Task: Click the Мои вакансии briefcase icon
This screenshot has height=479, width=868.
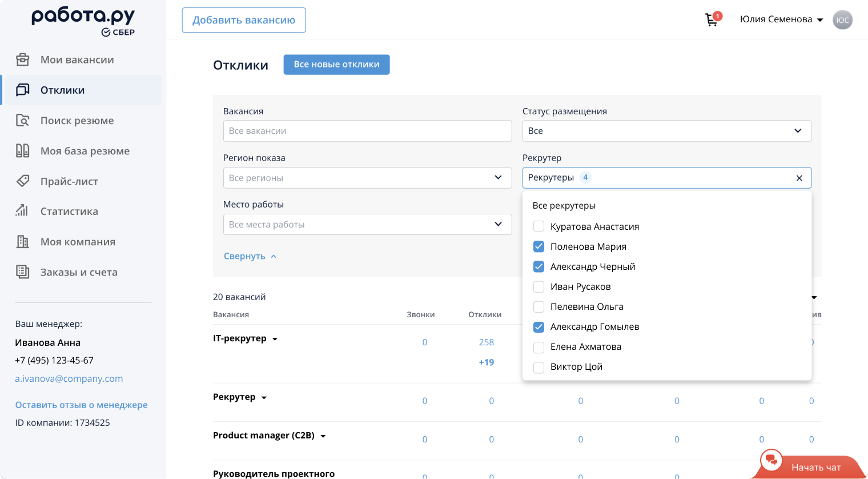Action: [23, 59]
